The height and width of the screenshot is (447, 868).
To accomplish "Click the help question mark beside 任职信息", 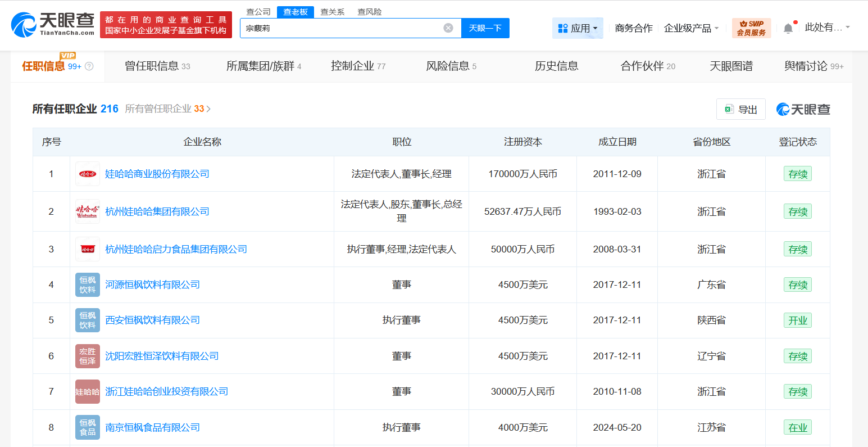I will (x=89, y=66).
